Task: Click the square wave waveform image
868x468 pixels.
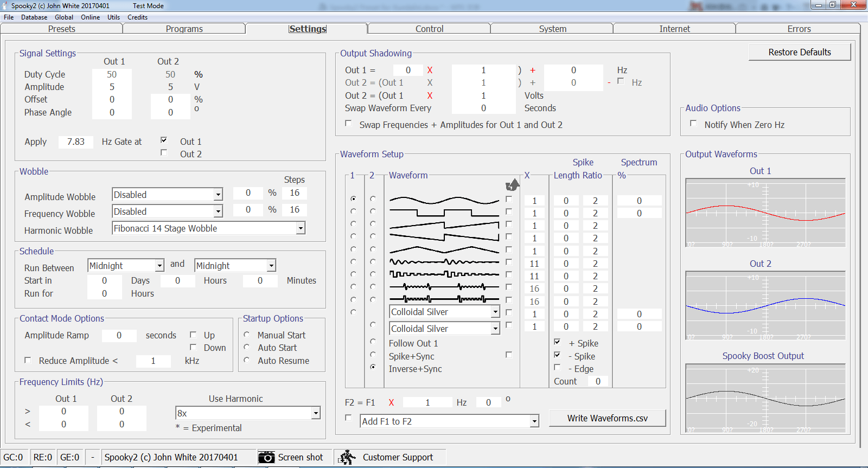Action: (444, 213)
